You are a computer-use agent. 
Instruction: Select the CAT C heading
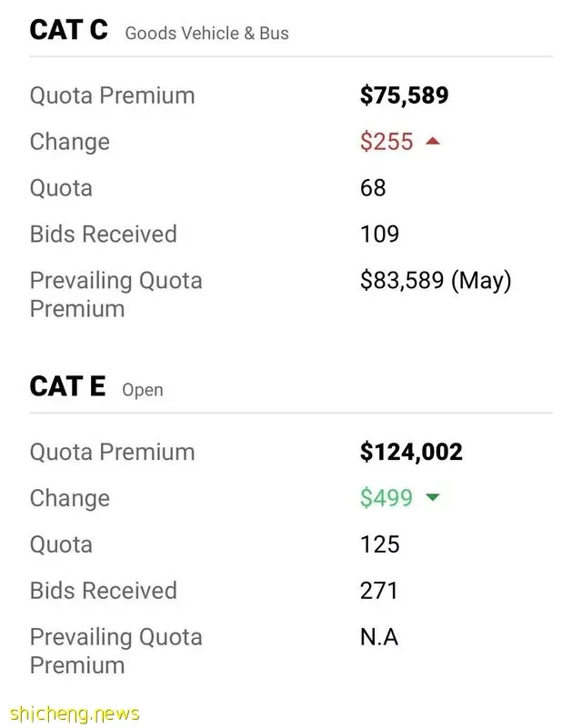pos(69,30)
